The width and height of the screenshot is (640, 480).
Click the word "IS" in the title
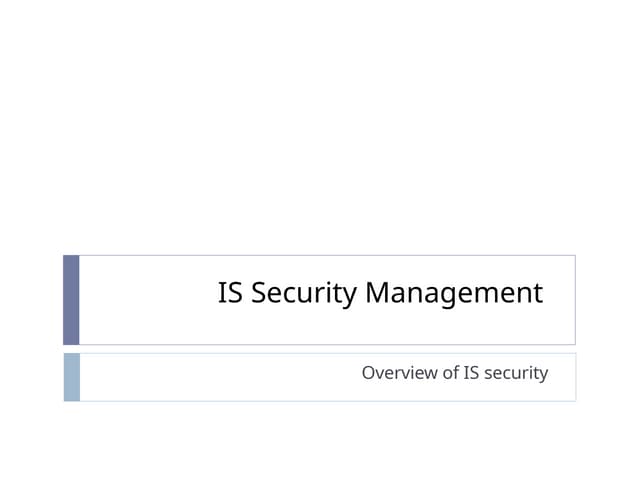[x=230, y=294]
